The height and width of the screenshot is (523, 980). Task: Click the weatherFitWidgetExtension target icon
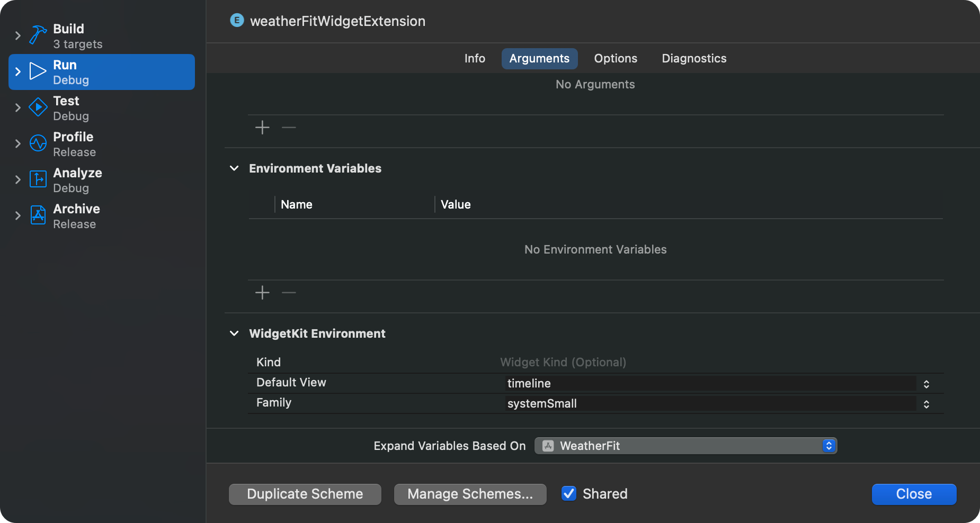point(237,21)
